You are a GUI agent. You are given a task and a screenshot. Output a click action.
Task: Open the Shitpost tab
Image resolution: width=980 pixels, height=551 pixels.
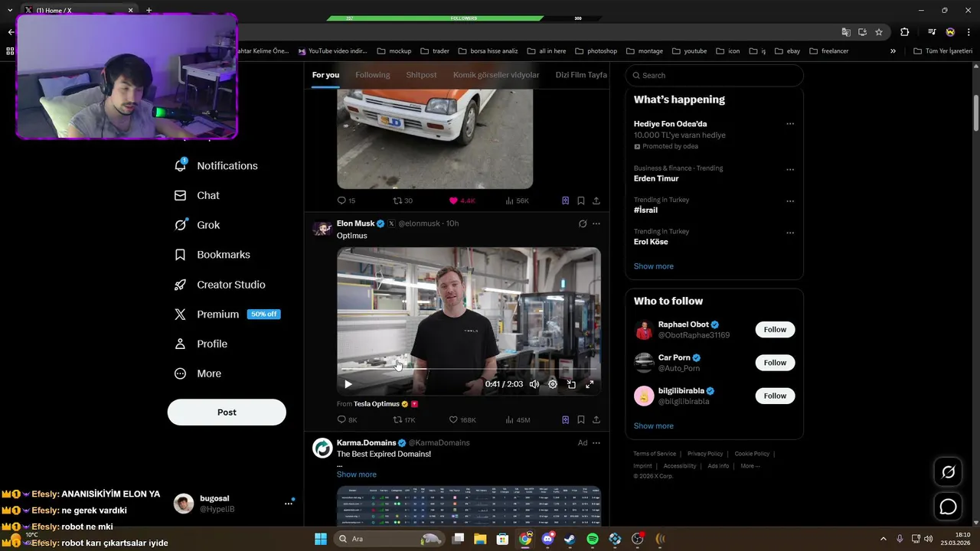pos(421,75)
